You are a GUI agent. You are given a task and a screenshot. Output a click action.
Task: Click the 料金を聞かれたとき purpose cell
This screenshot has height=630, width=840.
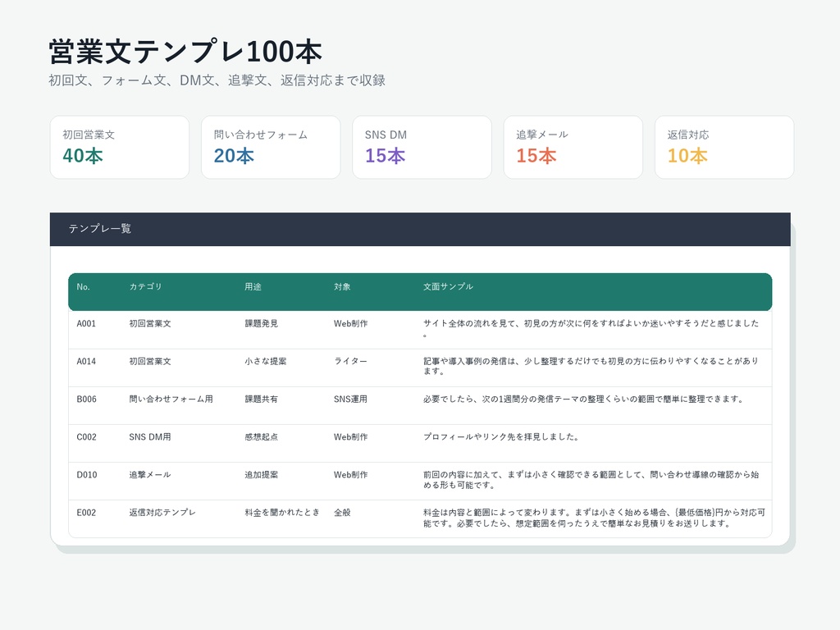(282, 513)
